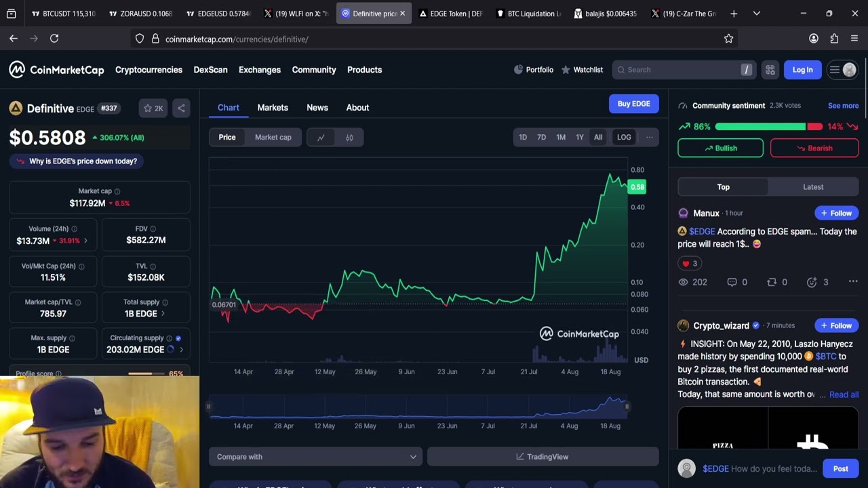
Task: Click the left handle of chart range slider
Action: (209, 407)
